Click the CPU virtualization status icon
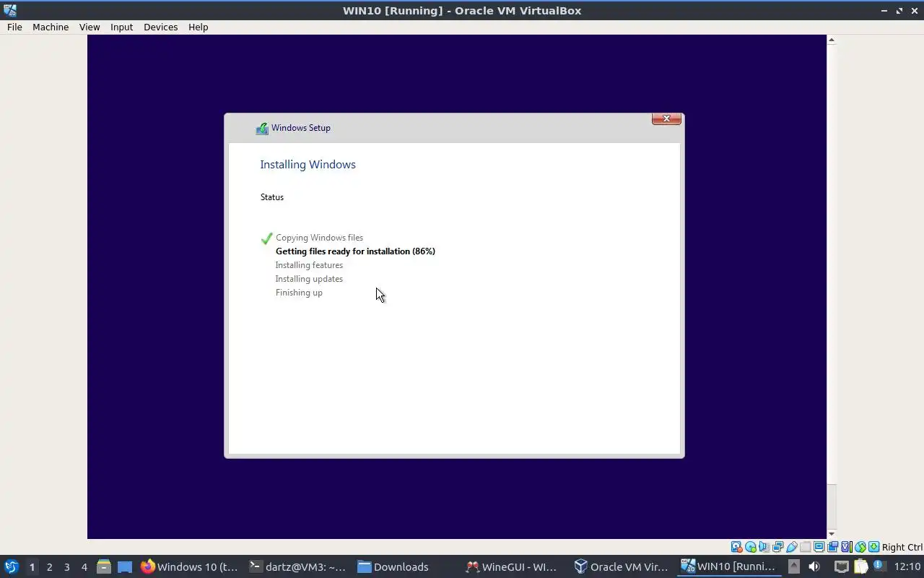This screenshot has width=924, height=578. point(846,547)
